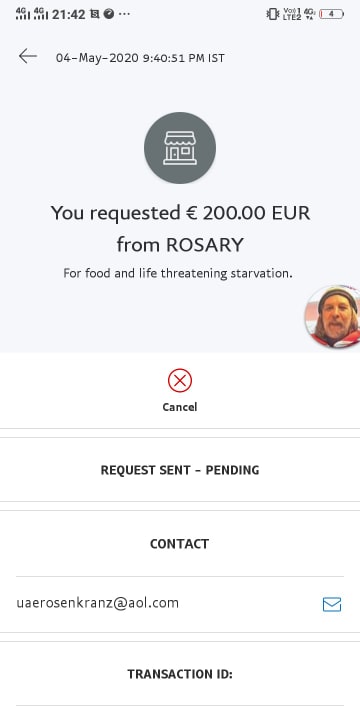Tap the 04-May-2020 timestamp title
The width and height of the screenshot is (360, 718).
[140, 58]
